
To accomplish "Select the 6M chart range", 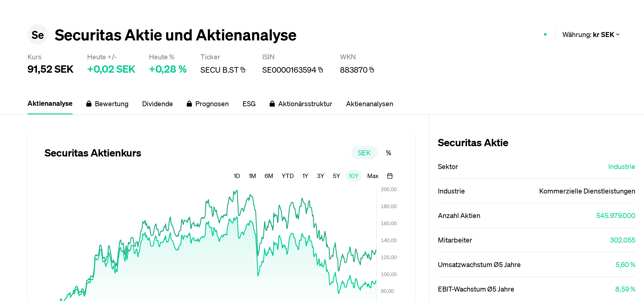I will tap(269, 176).
